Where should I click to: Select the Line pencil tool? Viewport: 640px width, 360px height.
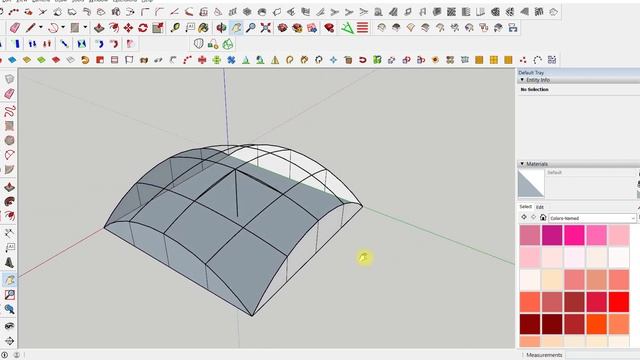(x=31, y=28)
